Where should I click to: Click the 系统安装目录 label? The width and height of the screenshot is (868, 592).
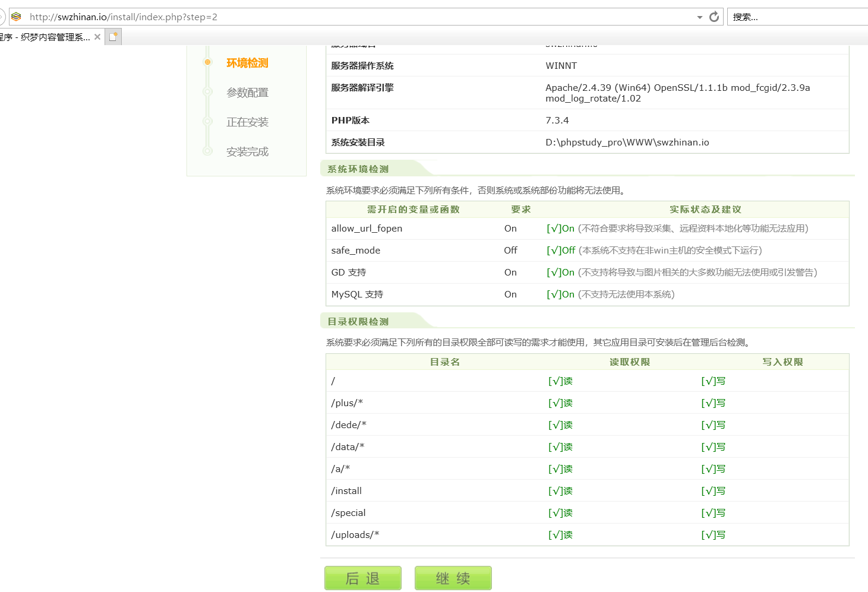[x=358, y=143]
